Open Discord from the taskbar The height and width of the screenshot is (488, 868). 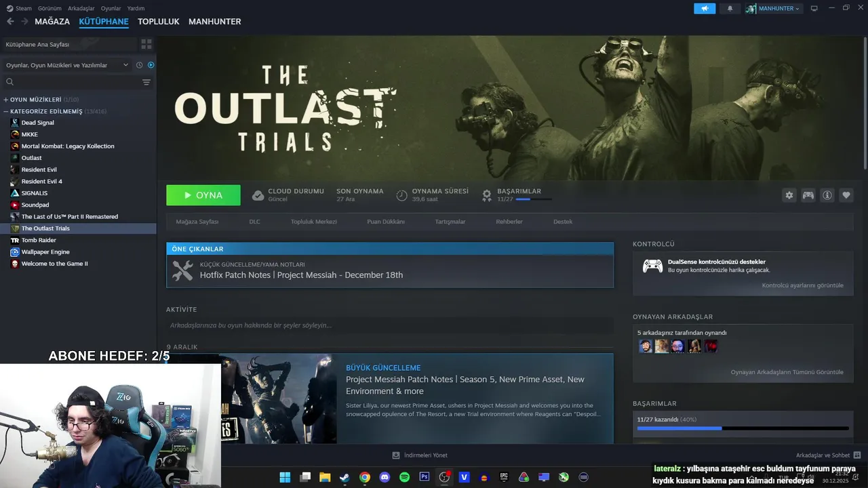point(385,477)
